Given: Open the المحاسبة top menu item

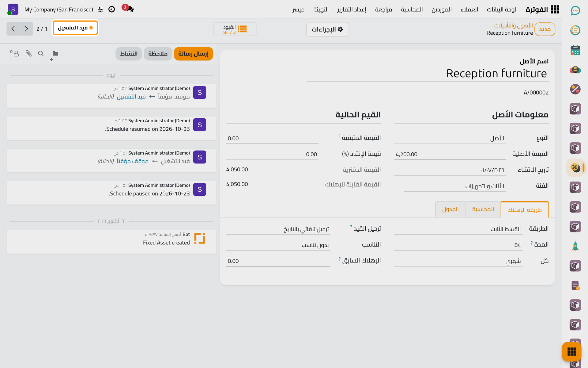Looking at the screenshot, I should point(412,10).
